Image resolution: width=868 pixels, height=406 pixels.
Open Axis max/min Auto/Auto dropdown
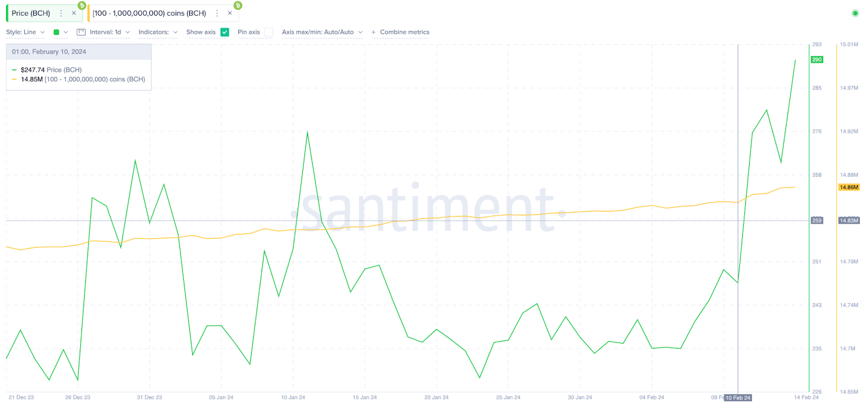pyautogui.click(x=322, y=32)
